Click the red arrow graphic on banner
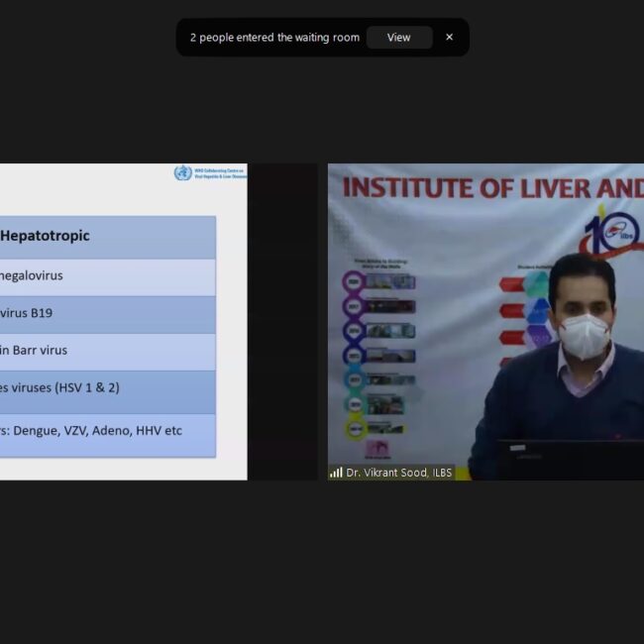The image size is (644, 644). [x=511, y=284]
